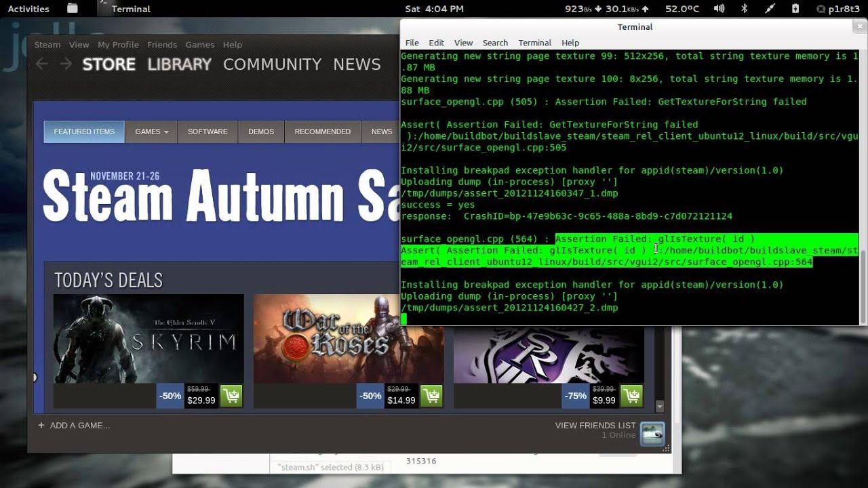The image size is (868, 488).
Task: Click the Steam Autumn Sale banner
Action: coord(220,197)
